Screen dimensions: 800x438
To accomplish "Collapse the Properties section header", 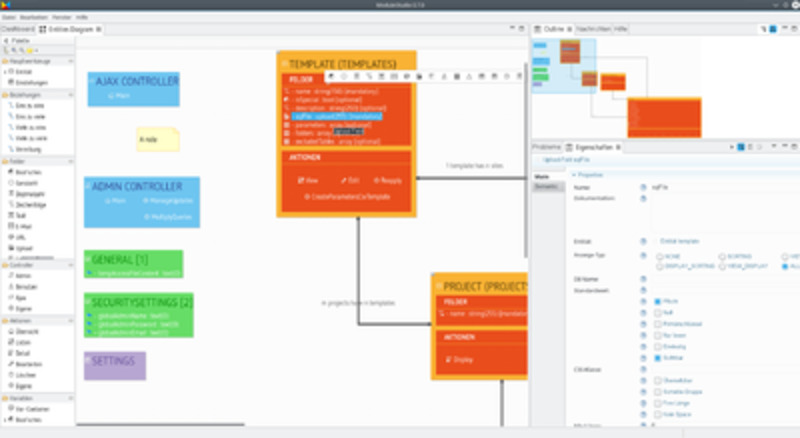I will [574, 175].
